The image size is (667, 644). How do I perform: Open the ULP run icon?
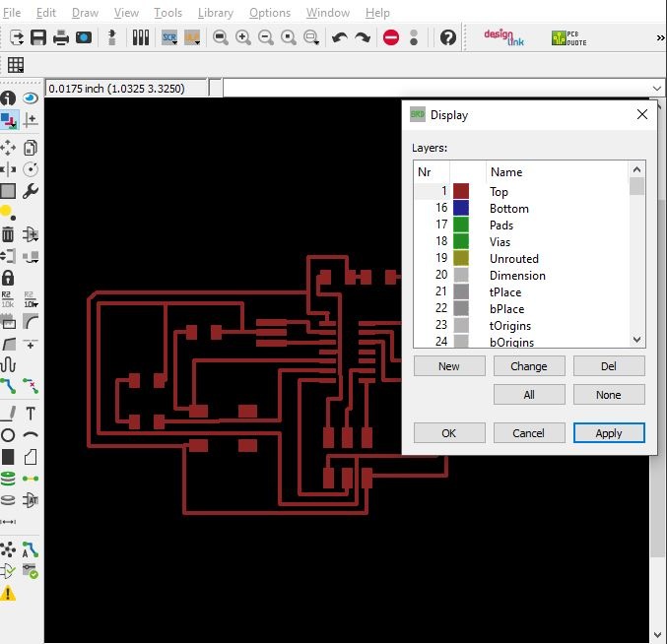tap(192, 37)
